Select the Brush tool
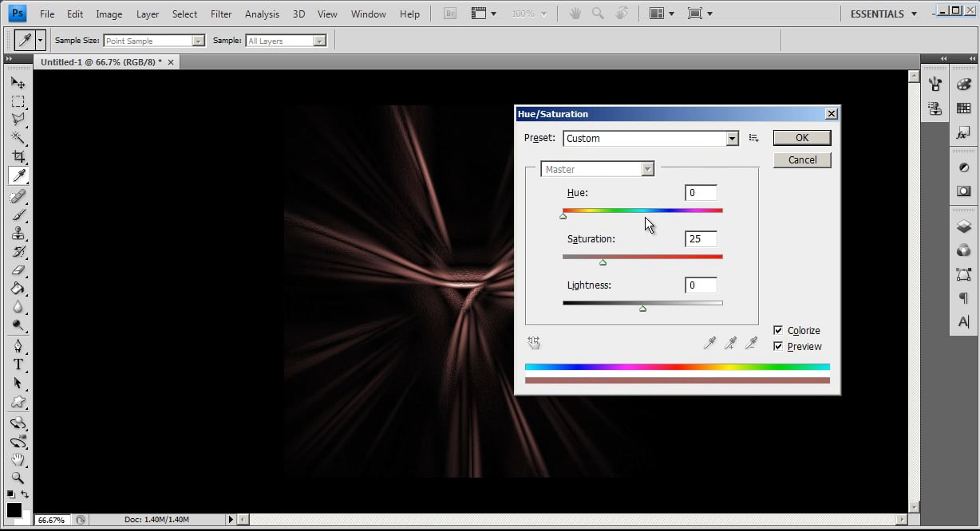The height and width of the screenshot is (531, 980). pyautogui.click(x=18, y=214)
